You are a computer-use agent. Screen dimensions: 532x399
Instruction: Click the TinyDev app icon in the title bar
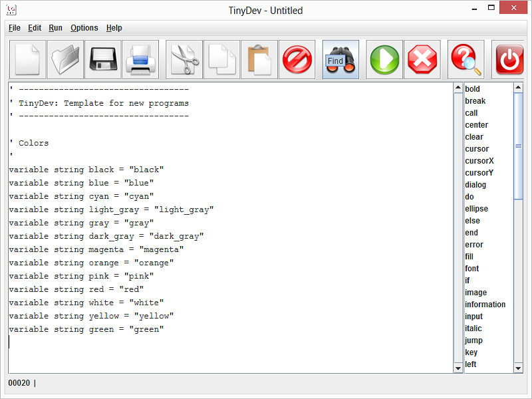[11, 10]
